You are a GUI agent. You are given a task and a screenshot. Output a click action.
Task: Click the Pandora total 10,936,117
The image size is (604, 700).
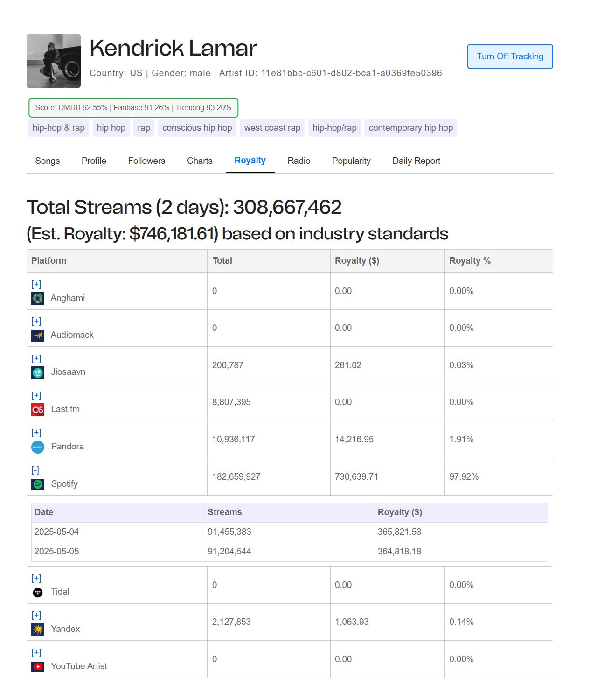click(x=234, y=440)
